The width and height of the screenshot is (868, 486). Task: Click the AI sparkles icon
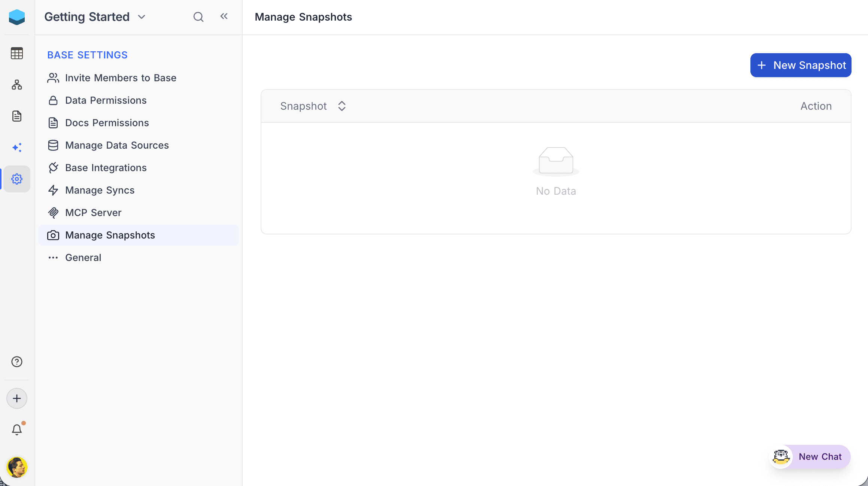[x=17, y=148]
